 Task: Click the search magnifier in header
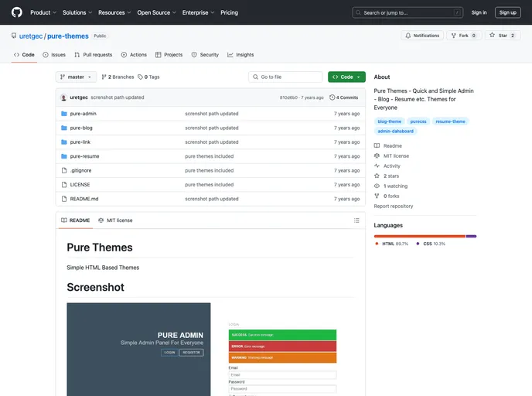[358, 12]
